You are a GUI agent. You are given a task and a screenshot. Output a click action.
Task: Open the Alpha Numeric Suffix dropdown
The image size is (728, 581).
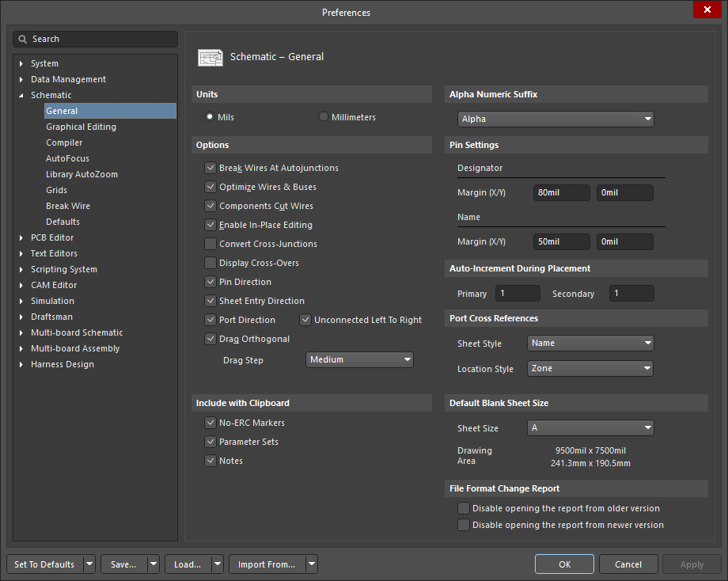pos(555,119)
